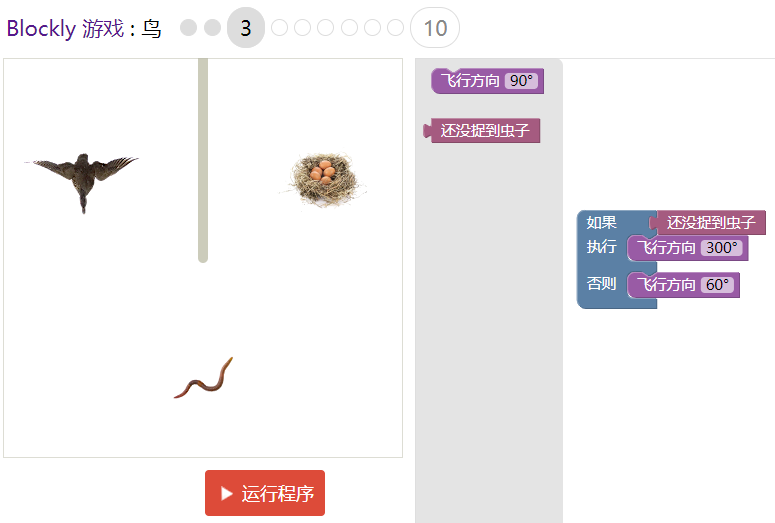Click the gray vertical wall barrier
Screen dimensions: 775x523
203,160
